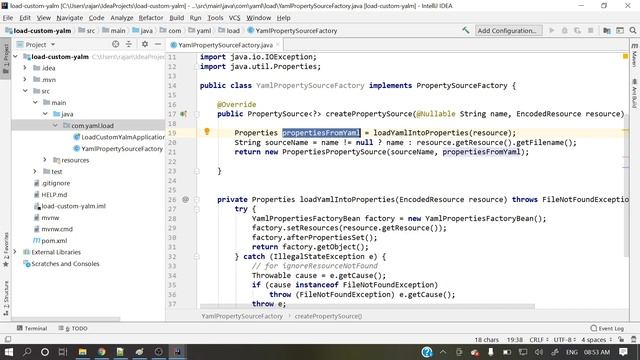
Task: Collapse the src folder
Action: [25, 91]
